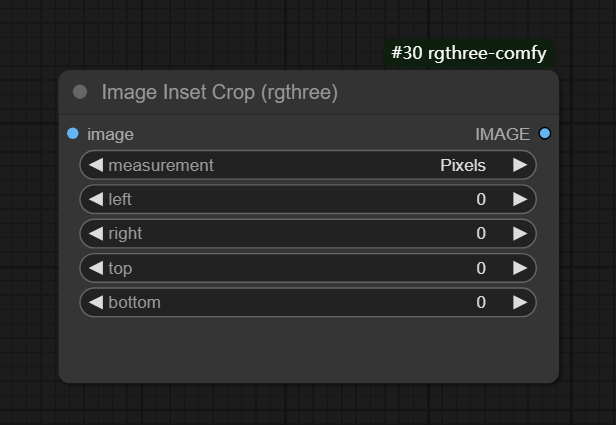Click the left value field
Image resolution: width=616 pixels, height=425 pixels.
[x=308, y=199]
